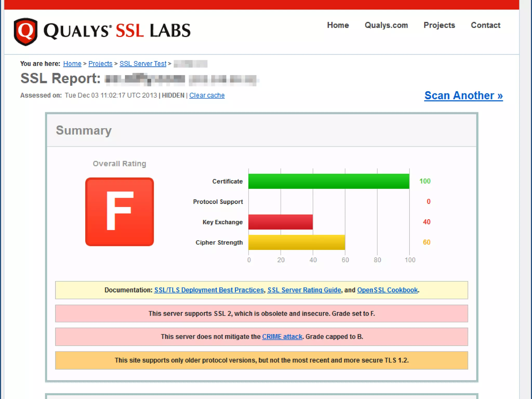Follow the Projects breadcrumb link
The image size is (532, 399).
click(x=100, y=64)
